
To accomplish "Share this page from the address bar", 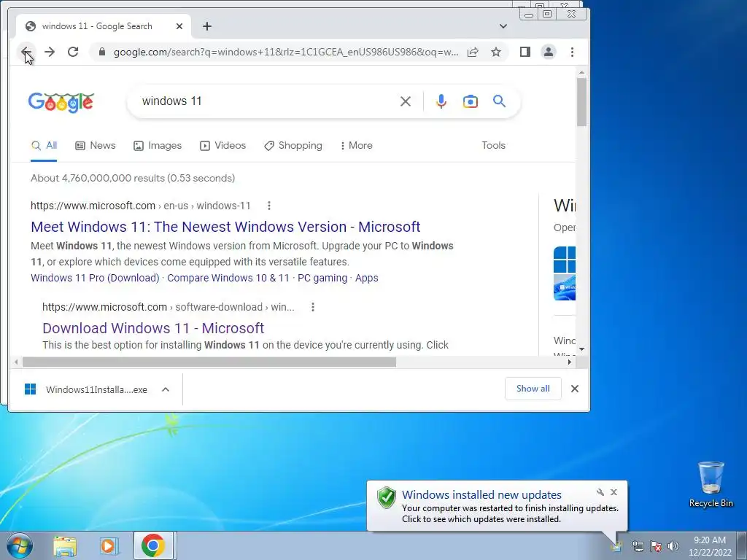I will (x=473, y=52).
